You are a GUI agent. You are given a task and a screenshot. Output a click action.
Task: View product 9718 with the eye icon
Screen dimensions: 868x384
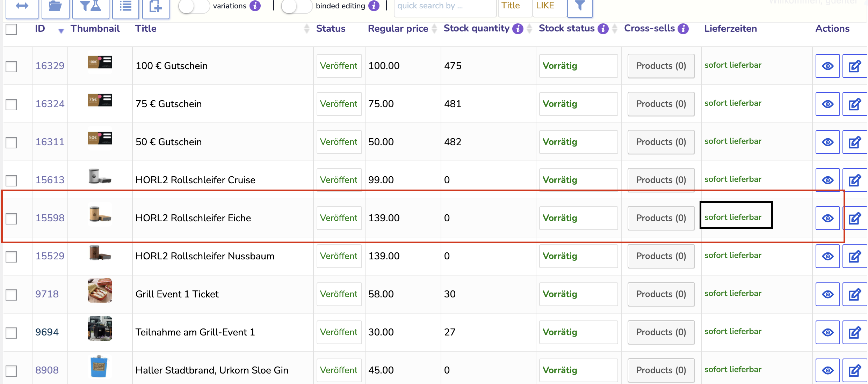coord(827,294)
